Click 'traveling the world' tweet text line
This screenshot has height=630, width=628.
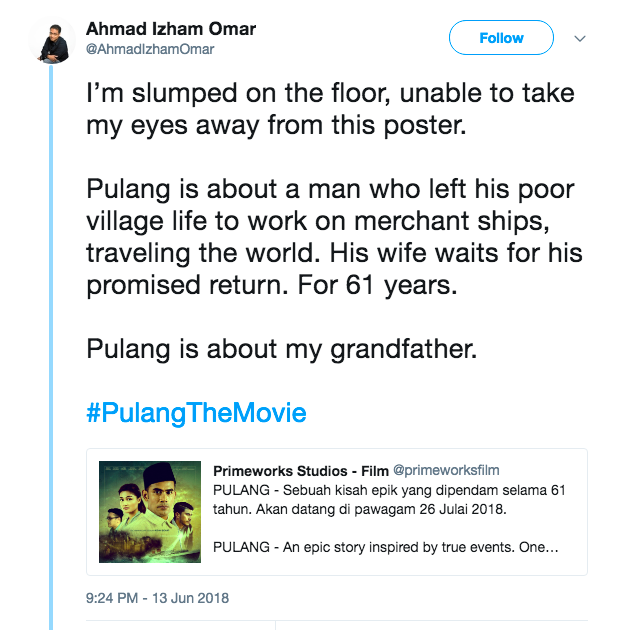(x=203, y=253)
